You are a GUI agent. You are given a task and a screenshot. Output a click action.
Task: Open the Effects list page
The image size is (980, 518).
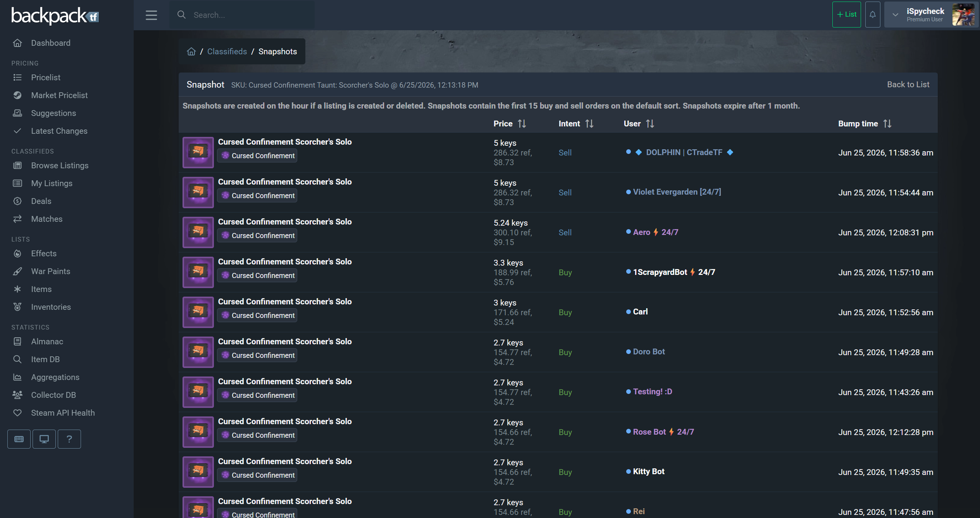point(44,254)
